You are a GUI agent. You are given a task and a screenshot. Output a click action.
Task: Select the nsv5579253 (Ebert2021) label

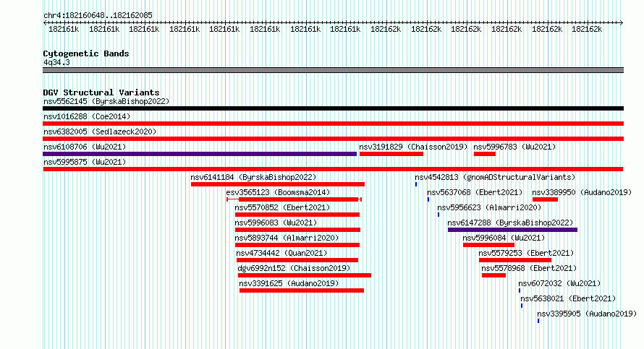[x=526, y=253]
